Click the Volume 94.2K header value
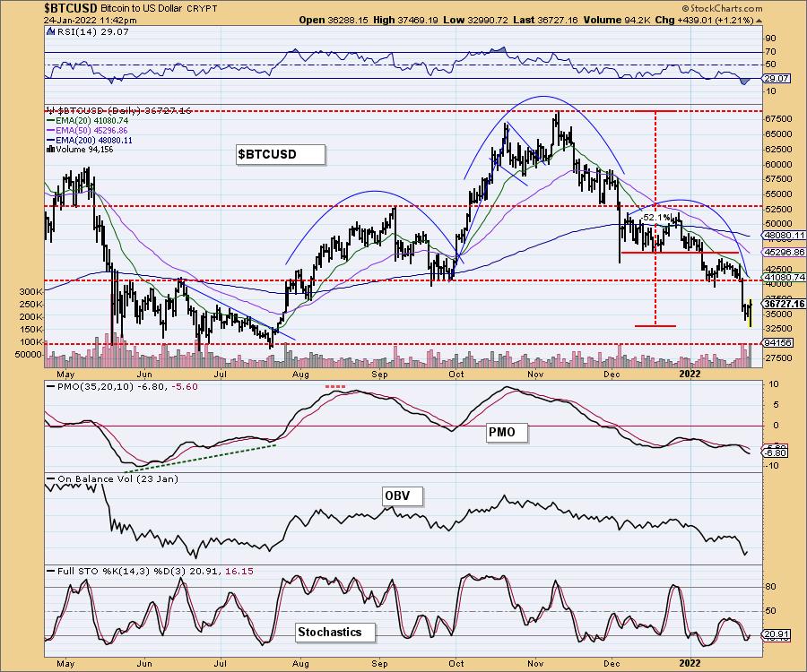 pyautogui.click(x=617, y=20)
